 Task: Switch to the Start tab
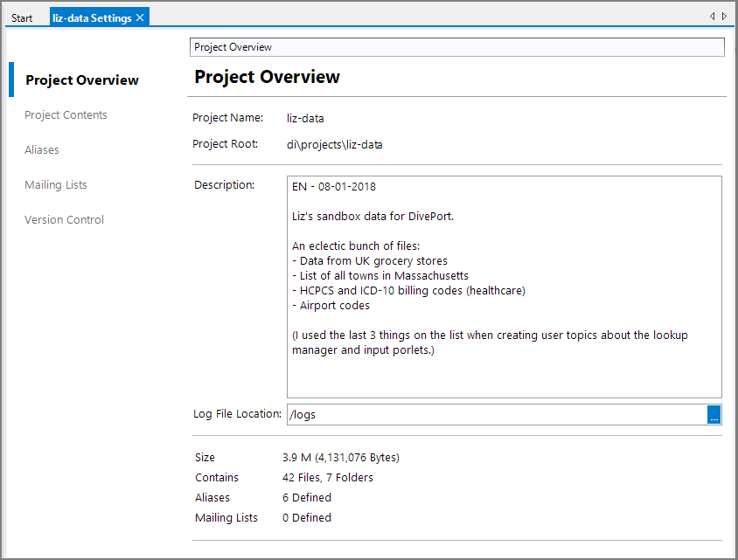coord(22,17)
